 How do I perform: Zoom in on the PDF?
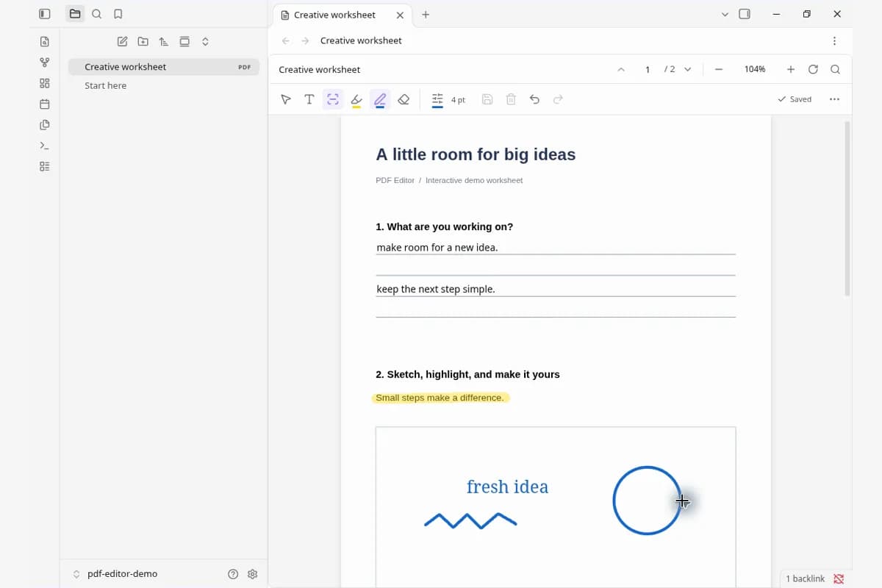click(791, 69)
